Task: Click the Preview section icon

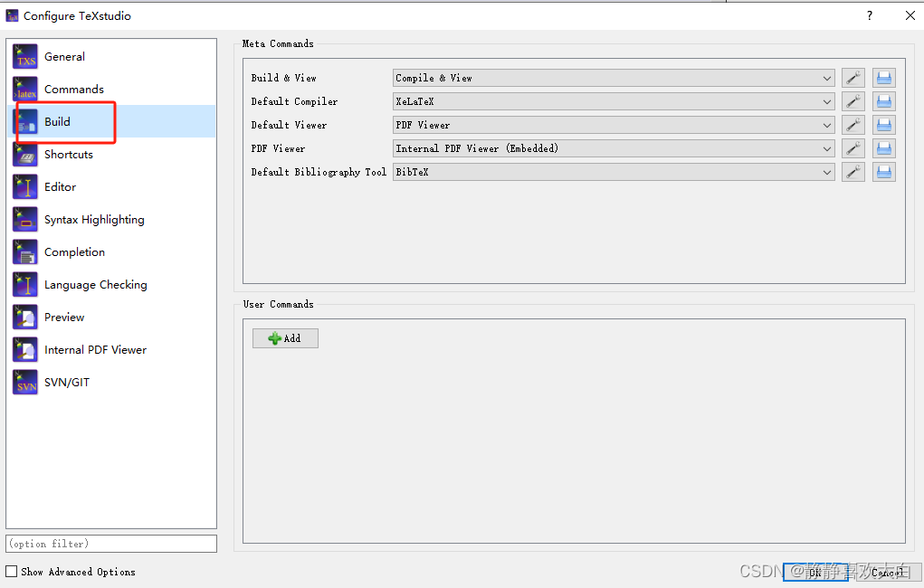Action: [x=24, y=317]
